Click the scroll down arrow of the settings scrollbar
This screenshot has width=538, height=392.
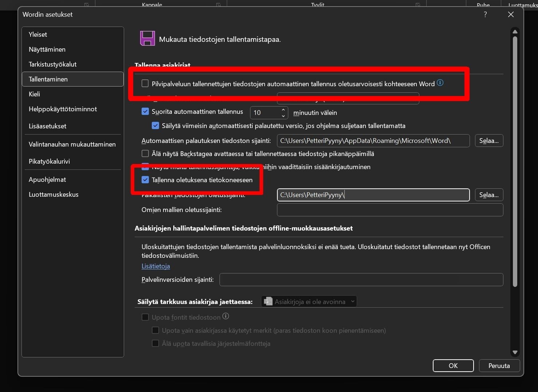515,352
